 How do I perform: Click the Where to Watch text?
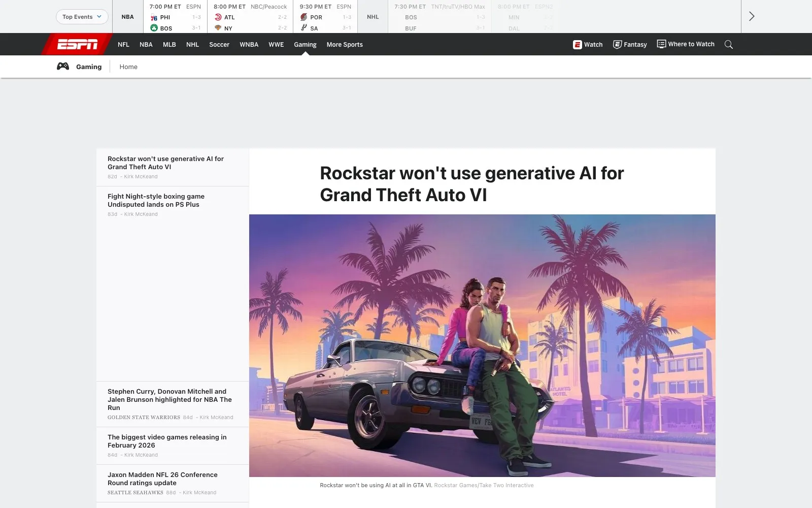(691, 44)
